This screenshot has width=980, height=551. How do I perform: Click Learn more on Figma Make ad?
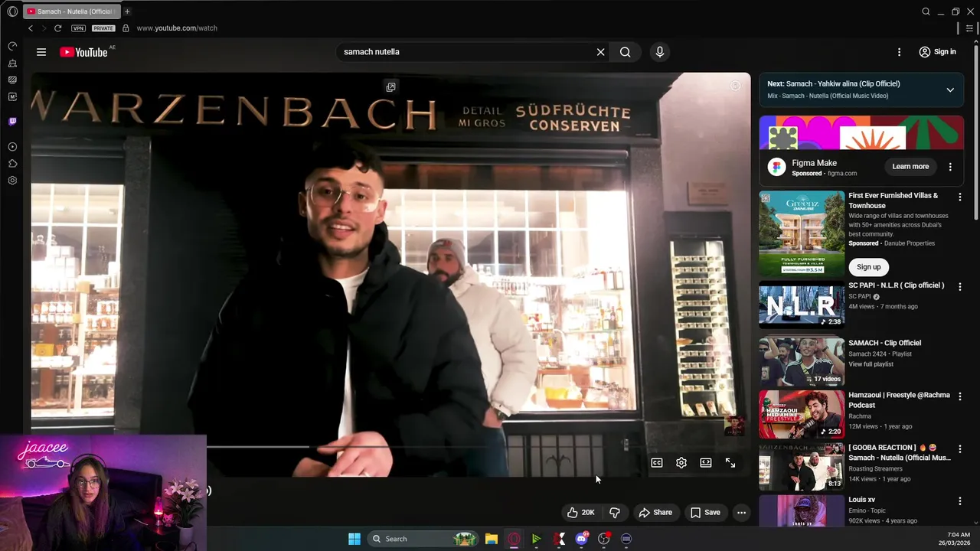pos(910,167)
